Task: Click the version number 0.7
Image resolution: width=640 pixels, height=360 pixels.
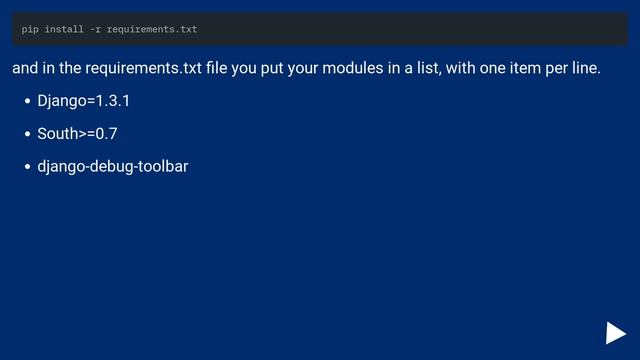Action: click(106, 134)
